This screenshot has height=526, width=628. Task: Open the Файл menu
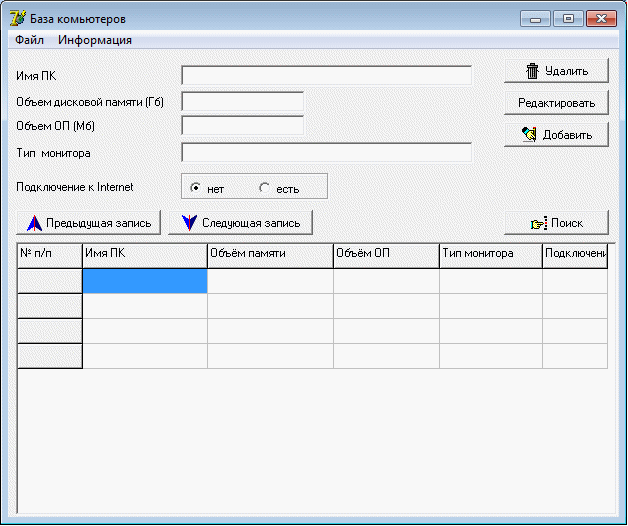click(29, 40)
